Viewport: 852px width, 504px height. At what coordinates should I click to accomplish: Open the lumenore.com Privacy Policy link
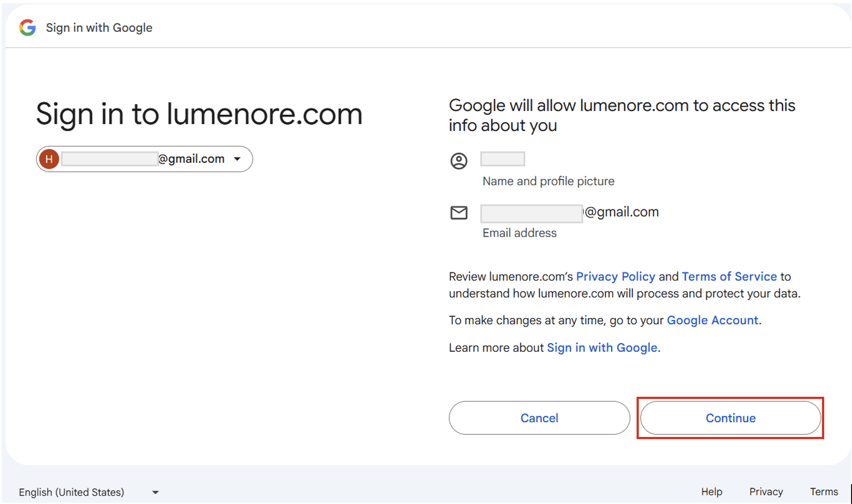coord(615,277)
